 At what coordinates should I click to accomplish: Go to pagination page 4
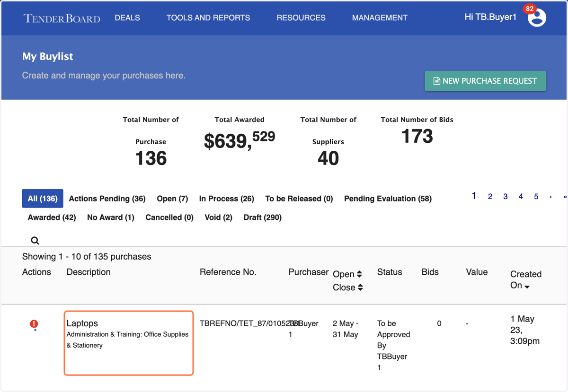tap(521, 196)
